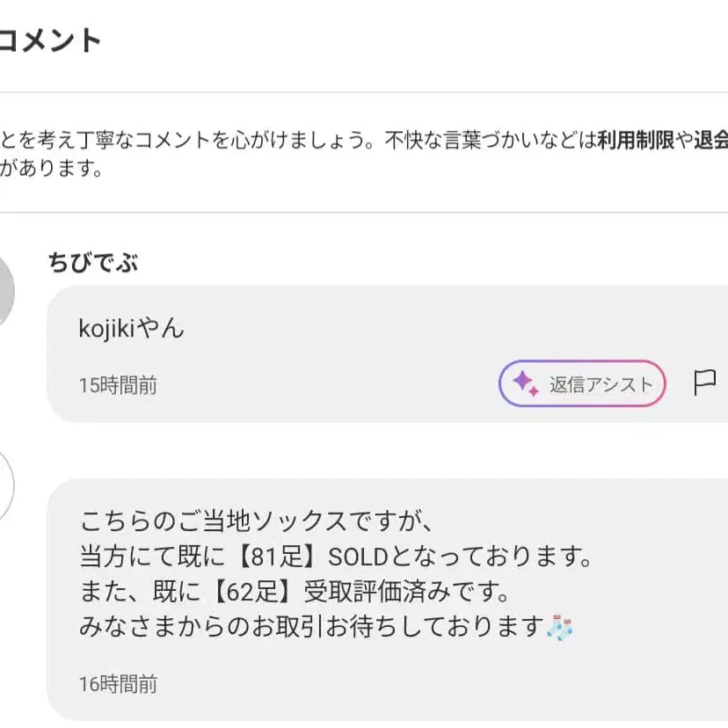Image resolution: width=728 pixels, height=728 pixels.
Task: Click the bold 利用制限 notice text
Action: coord(636,140)
